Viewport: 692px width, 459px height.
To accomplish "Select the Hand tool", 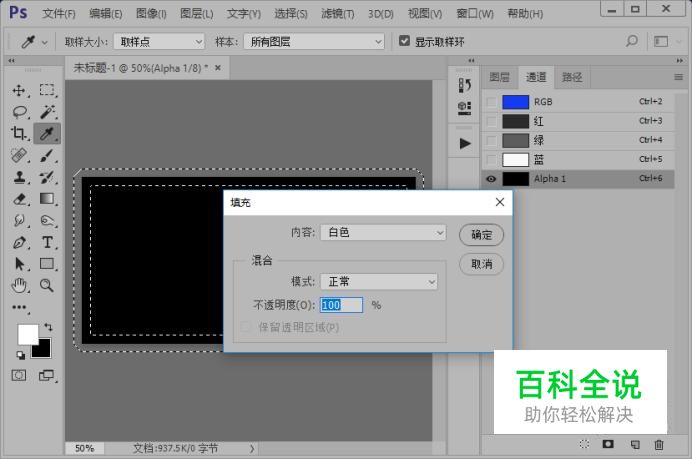I will point(19,286).
